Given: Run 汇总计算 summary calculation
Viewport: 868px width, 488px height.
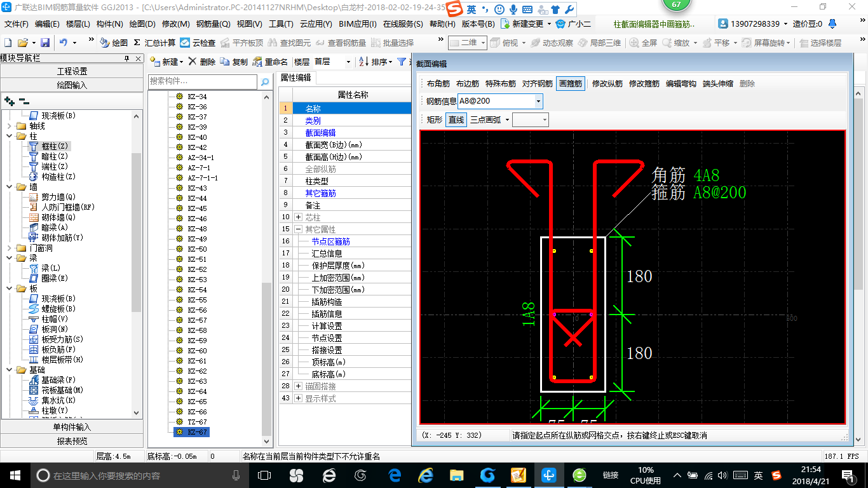Looking at the screenshot, I should pos(154,43).
